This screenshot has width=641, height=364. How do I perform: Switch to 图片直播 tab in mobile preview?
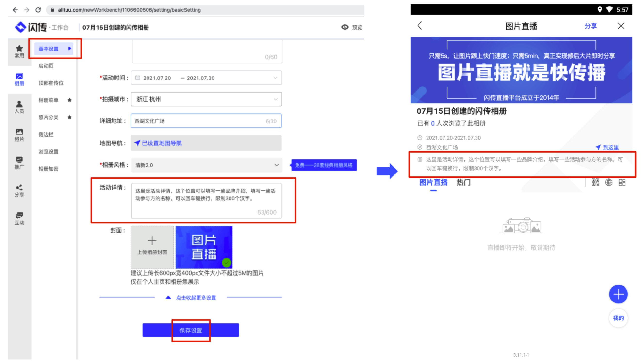433,182
